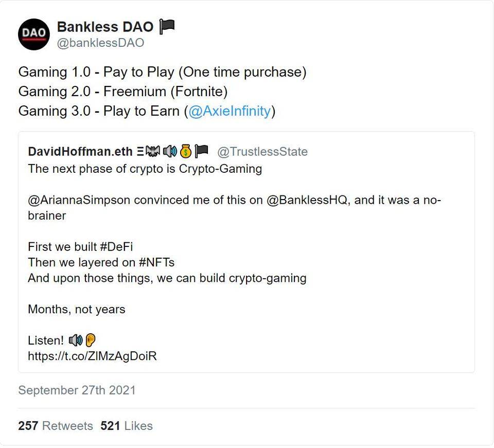Click the @BanklessHQ mention

coord(307,200)
